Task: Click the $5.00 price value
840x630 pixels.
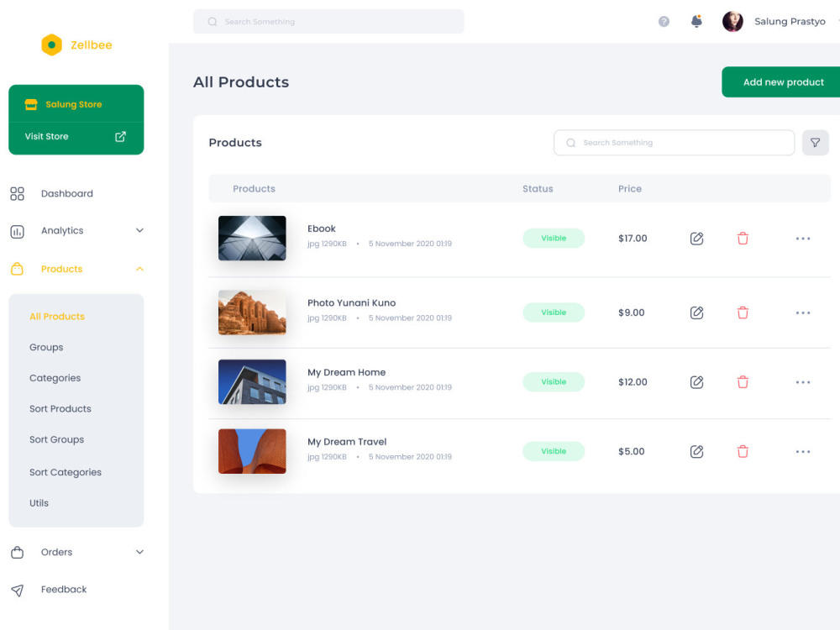Action: click(x=632, y=452)
